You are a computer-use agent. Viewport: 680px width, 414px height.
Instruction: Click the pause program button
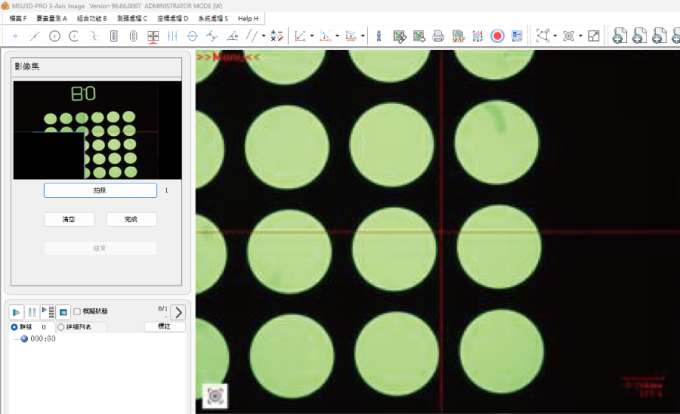(32, 312)
